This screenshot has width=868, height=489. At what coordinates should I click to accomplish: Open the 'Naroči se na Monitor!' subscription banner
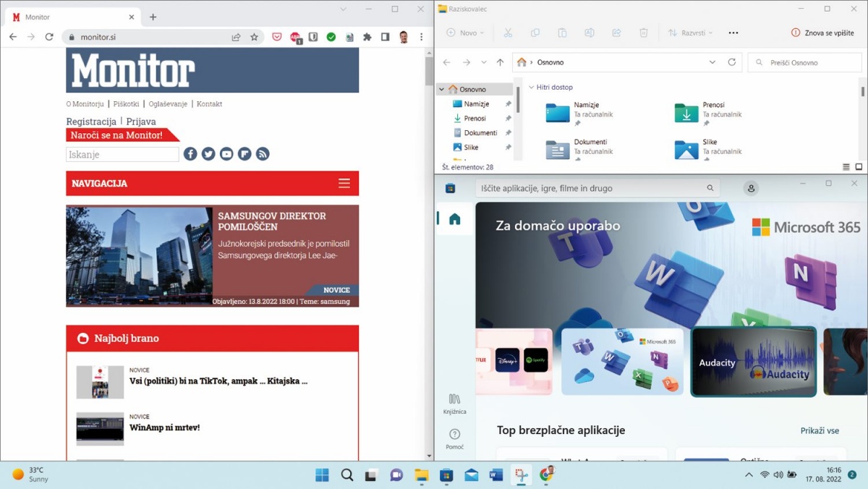coord(122,135)
